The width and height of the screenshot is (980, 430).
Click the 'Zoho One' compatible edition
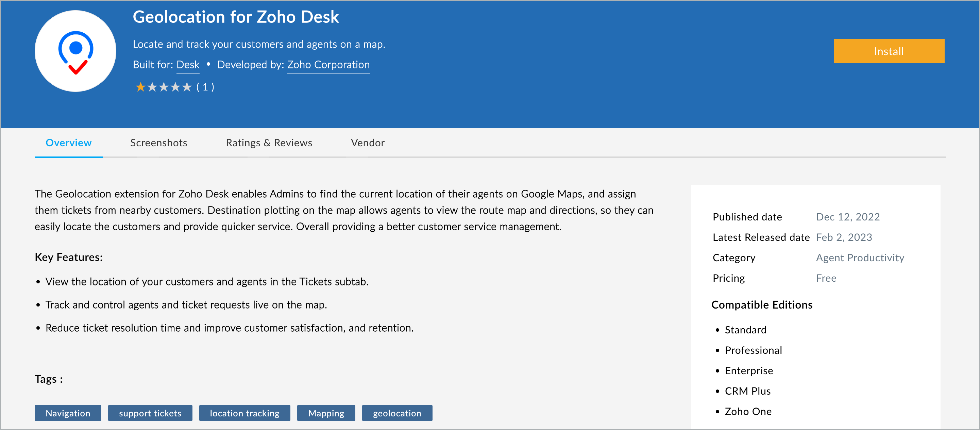(x=748, y=411)
